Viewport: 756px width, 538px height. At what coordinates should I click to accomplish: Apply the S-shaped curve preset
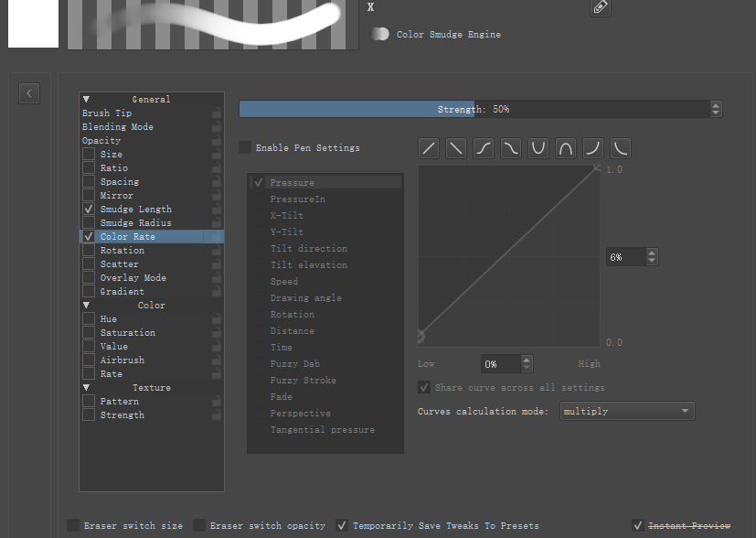point(484,148)
